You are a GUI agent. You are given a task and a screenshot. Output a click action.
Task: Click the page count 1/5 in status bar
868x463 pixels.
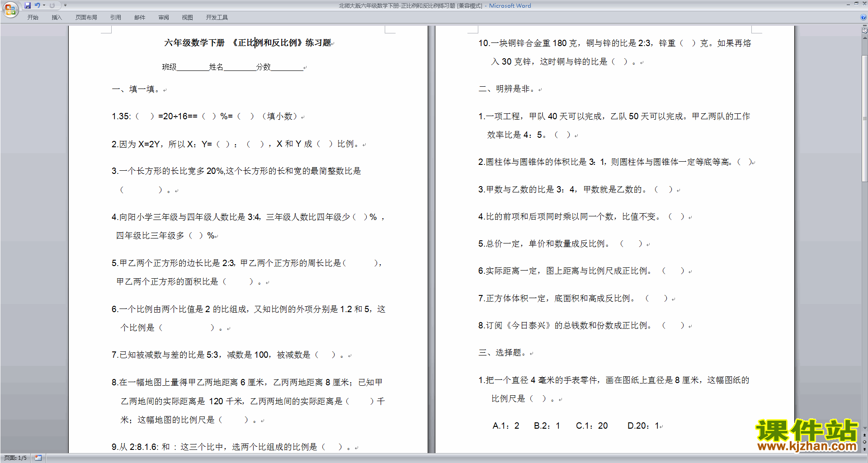pos(15,458)
